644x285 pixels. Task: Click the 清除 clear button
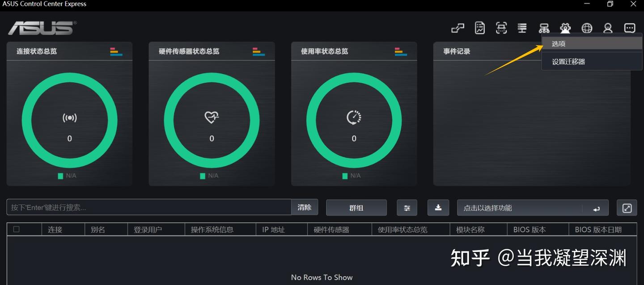pos(305,207)
